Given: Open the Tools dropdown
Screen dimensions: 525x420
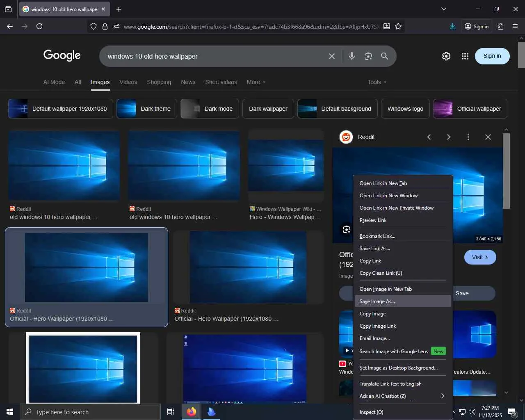Looking at the screenshot, I should point(377,82).
